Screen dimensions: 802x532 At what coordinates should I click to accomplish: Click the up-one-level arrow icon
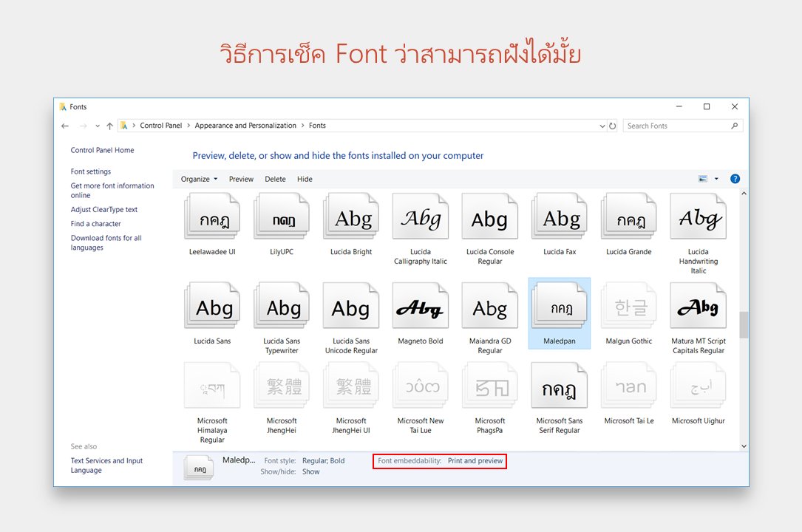(x=110, y=126)
